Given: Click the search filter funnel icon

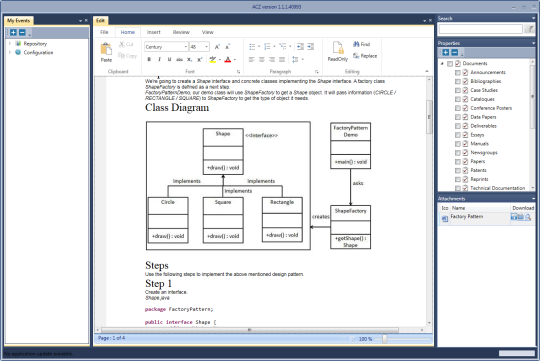Looking at the screenshot, I should 529,29.
